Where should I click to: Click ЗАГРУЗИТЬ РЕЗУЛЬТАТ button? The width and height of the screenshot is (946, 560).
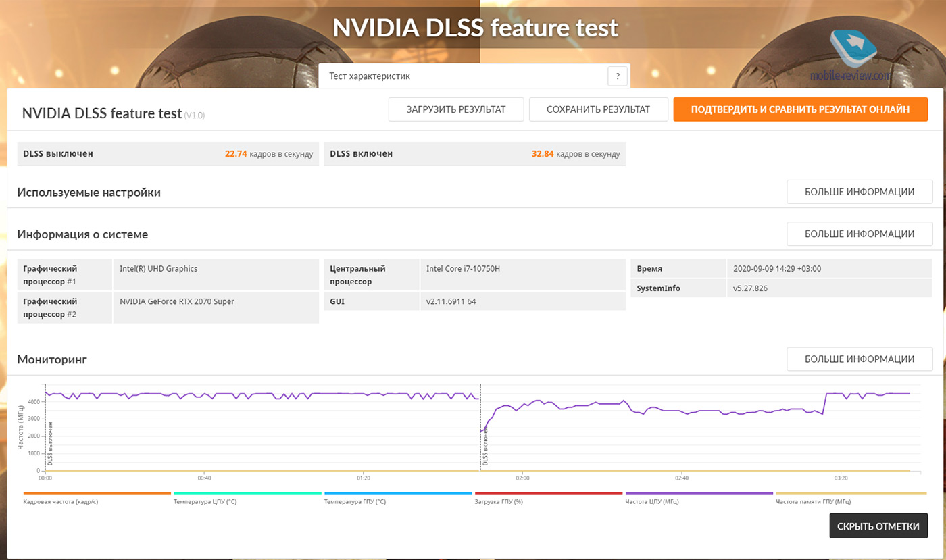[456, 109]
